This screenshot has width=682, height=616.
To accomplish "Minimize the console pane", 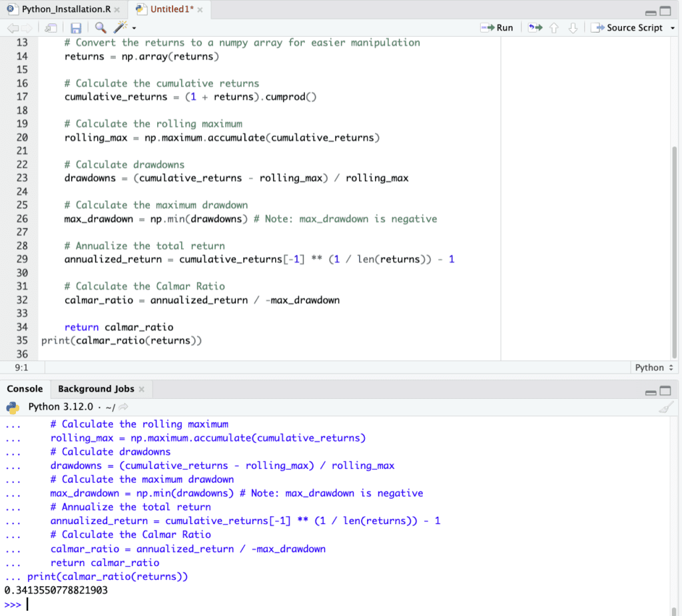I will click(651, 392).
